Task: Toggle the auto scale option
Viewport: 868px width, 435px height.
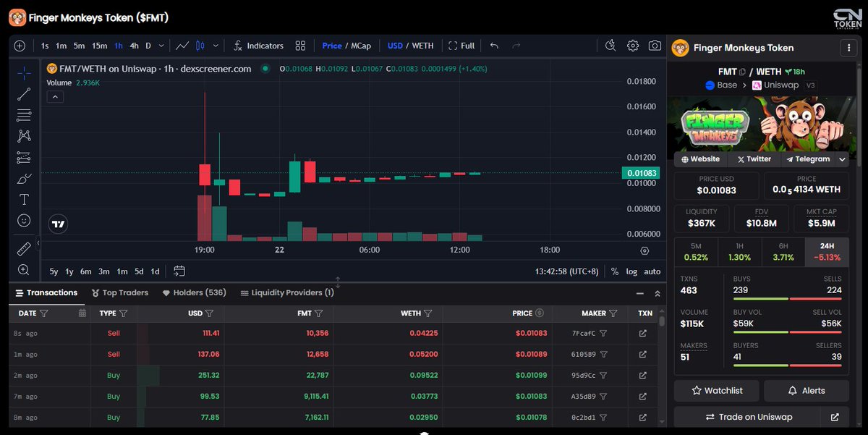Action: tap(652, 271)
